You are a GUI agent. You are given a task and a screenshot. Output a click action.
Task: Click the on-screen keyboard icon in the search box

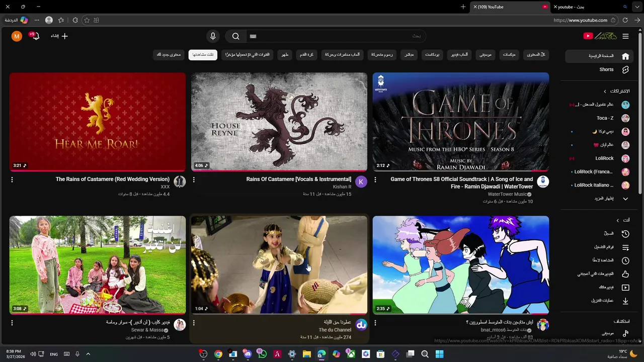pos(253,36)
